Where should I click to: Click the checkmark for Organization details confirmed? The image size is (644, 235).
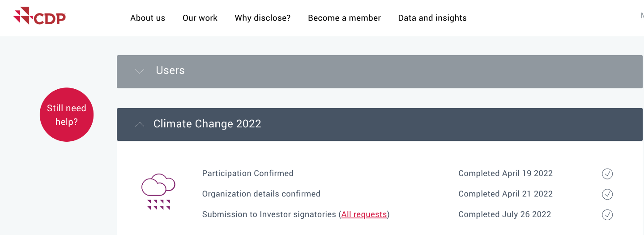607,194
